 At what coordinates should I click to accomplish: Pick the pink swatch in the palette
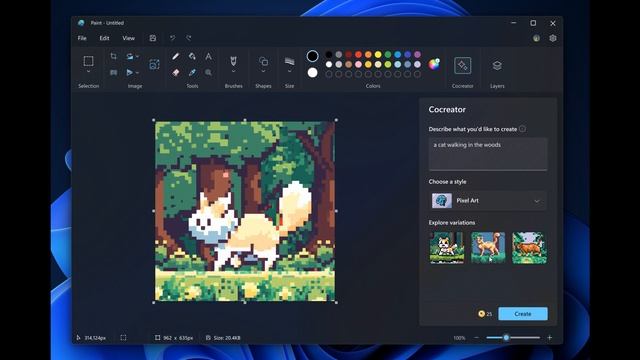point(358,64)
